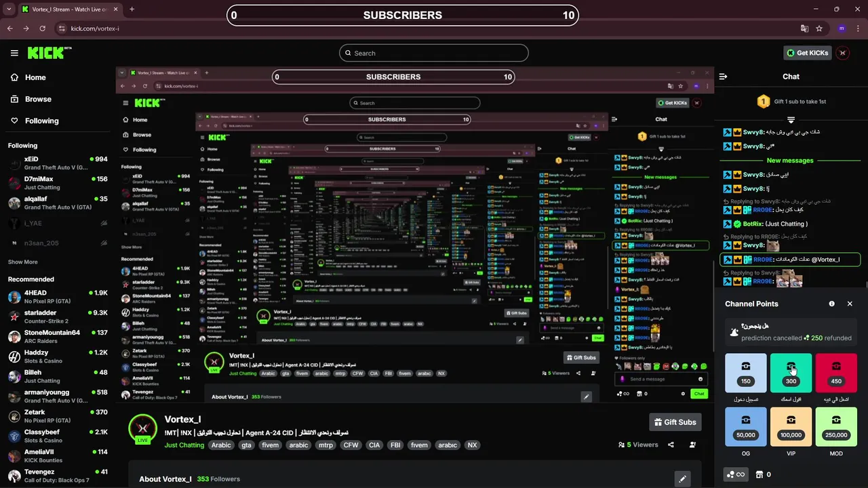Open user profile avatar menu

coord(843,53)
